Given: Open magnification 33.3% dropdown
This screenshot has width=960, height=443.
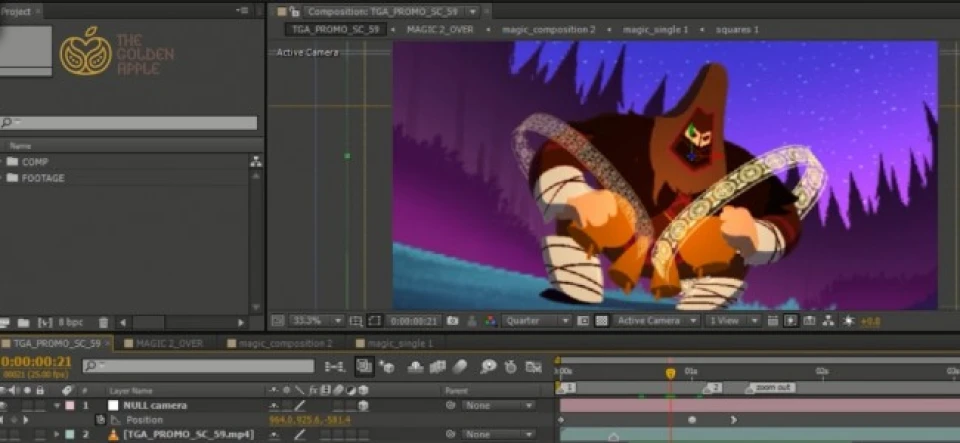Looking at the screenshot, I should pyautogui.click(x=317, y=321).
